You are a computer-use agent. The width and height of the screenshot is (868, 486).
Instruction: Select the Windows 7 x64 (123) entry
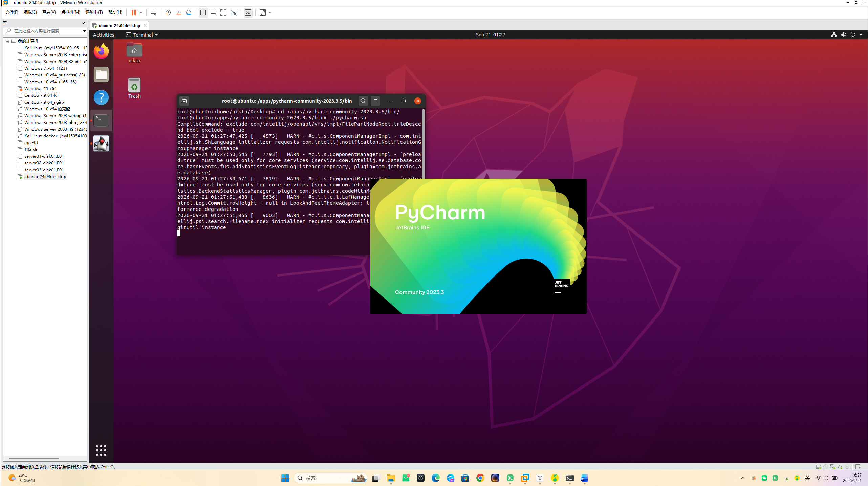43,68
